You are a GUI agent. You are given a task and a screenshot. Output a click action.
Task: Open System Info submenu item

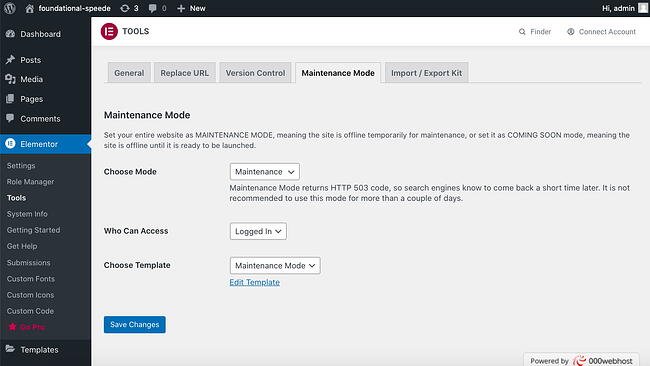coord(27,214)
